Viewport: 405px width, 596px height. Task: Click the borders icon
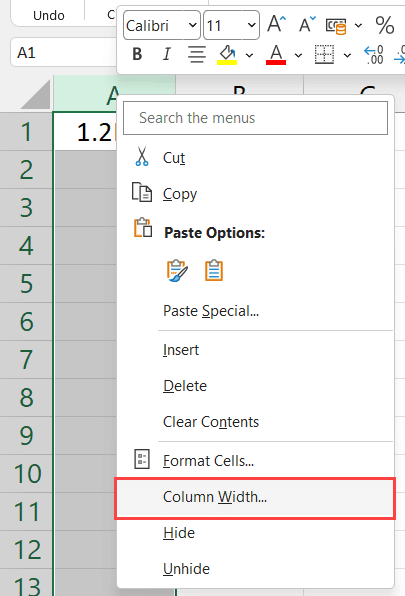click(324, 55)
